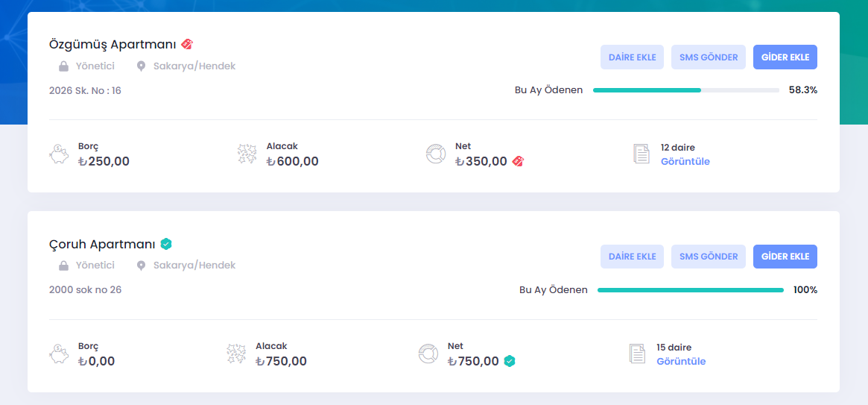868x405 pixels.
Task: Click Alacak stars icon in Özgümüş card
Action: click(247, 154)
